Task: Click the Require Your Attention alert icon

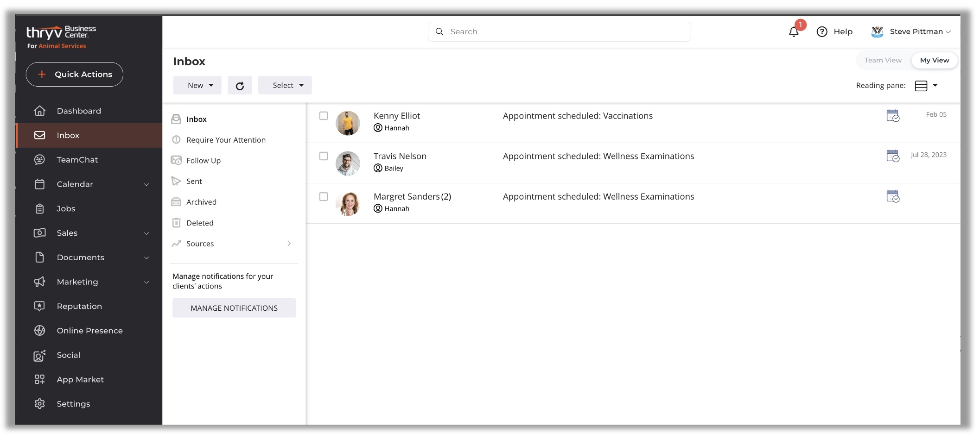Action: pyautogui.click(x=176, y=139)
